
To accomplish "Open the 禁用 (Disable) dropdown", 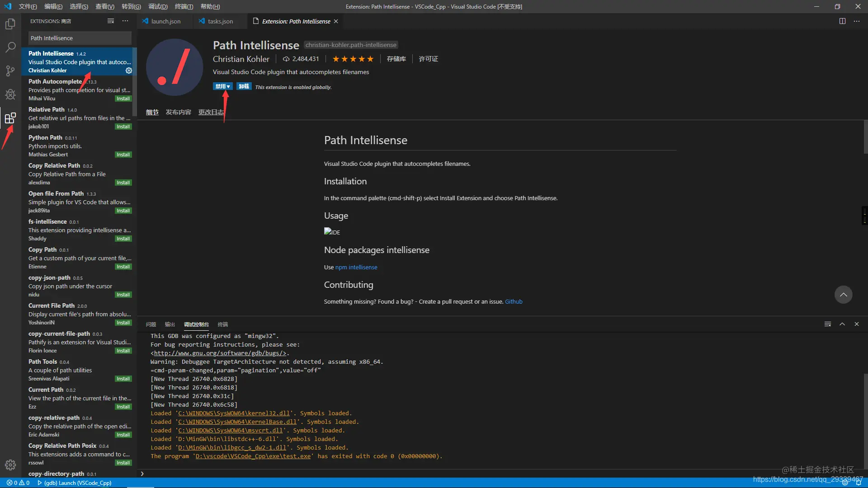I will pyautogui.click(x=223, y=86).
